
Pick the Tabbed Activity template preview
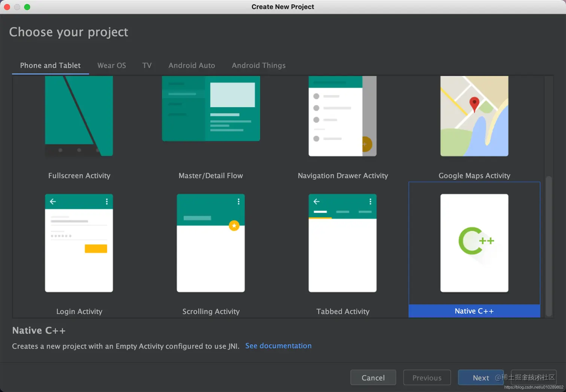(x=343, y=243)
